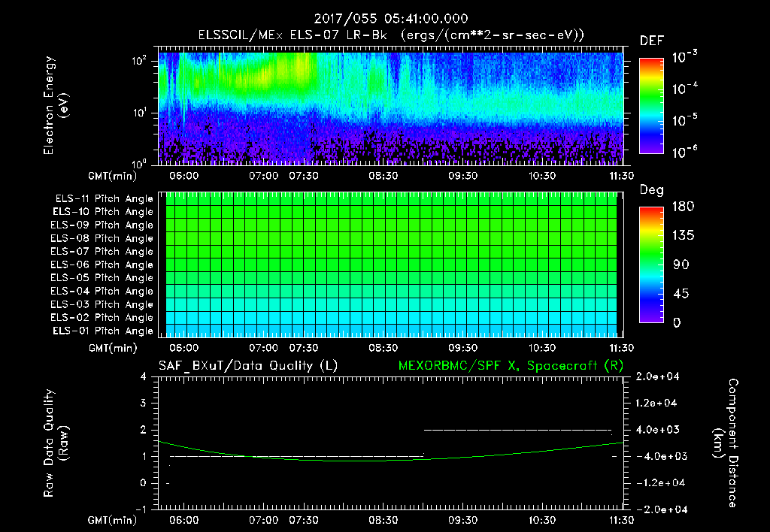Image resolution: width=770 pixels, height=532 pixels.
Task: Click the green MEXORBMC/SPF X, Spacecraft (R) legend
Action: pos(511,366)
